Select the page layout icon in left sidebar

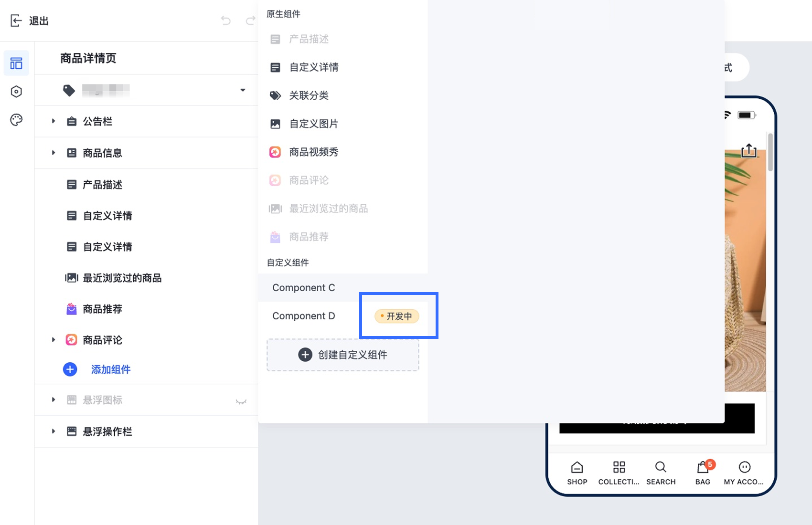click(16, 63)
